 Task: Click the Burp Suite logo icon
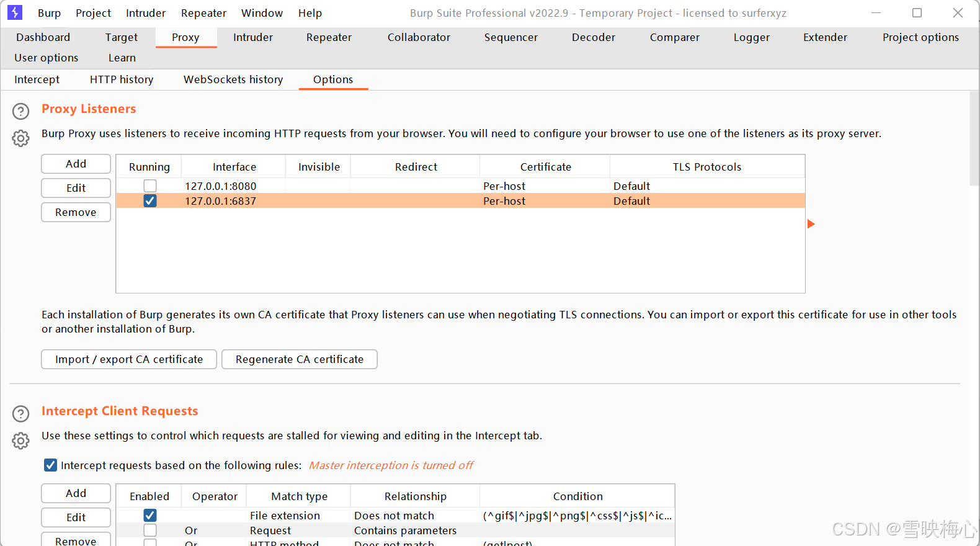[x=15, y=12]
